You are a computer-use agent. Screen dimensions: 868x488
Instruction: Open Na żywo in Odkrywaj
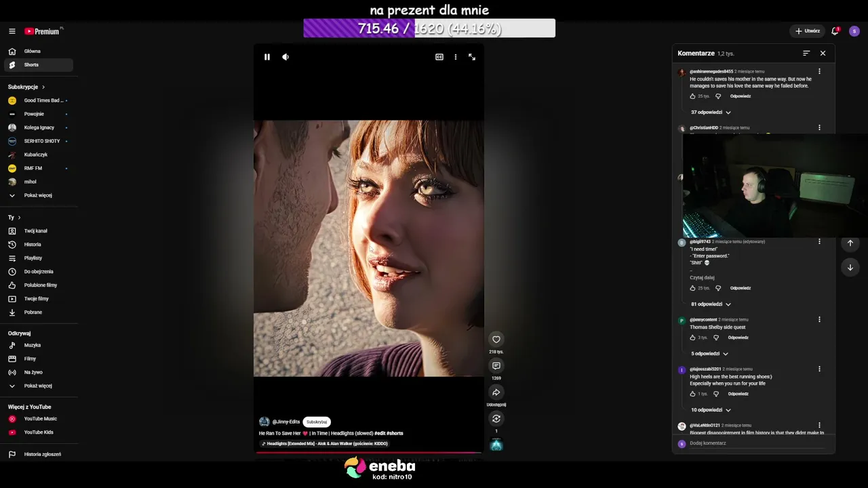[x=39, y=372]
